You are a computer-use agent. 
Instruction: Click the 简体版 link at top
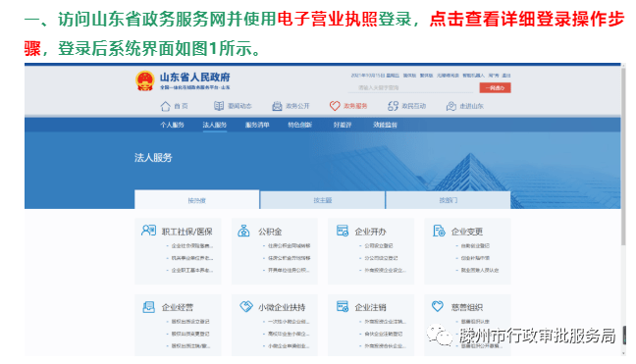point(409,76)
